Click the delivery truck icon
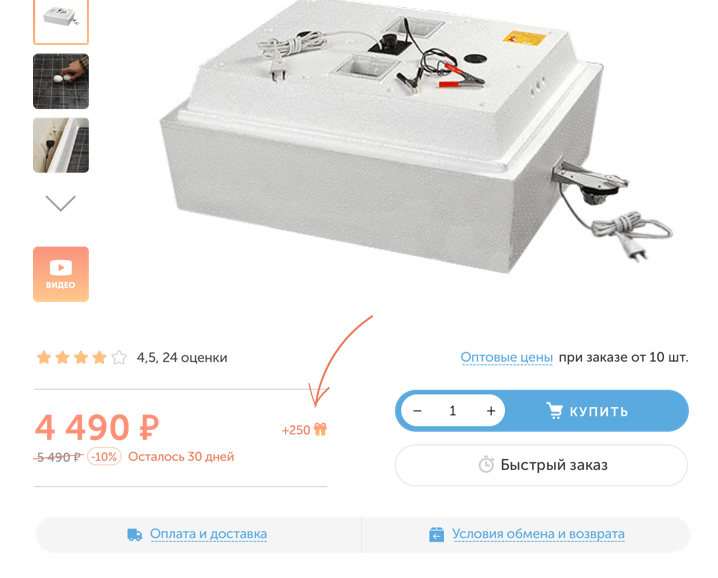 pyautogui.click(x=134, y=534)
